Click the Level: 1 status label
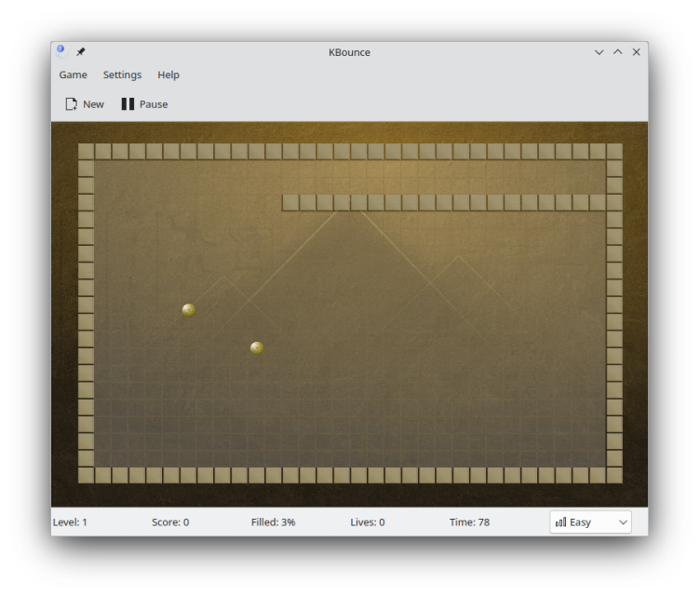 pyautogui.click(x=70, y=522)
